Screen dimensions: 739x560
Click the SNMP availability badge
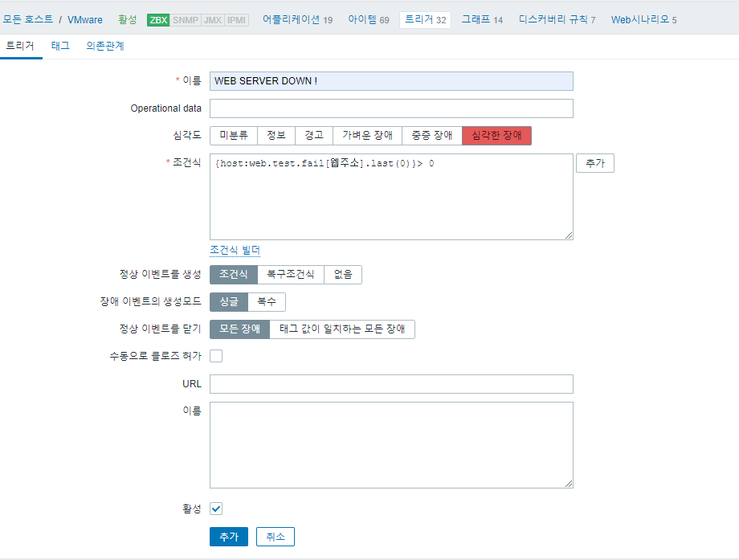coord(186,20)
